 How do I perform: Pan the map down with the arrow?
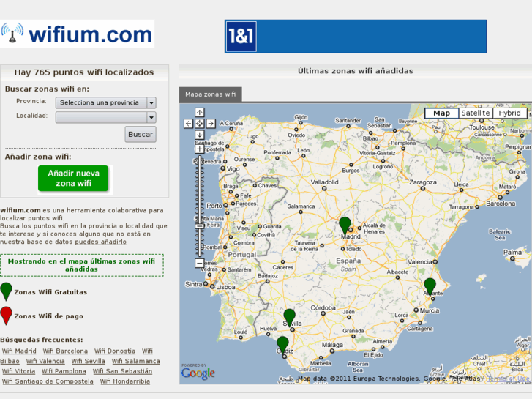pos(200,135)
